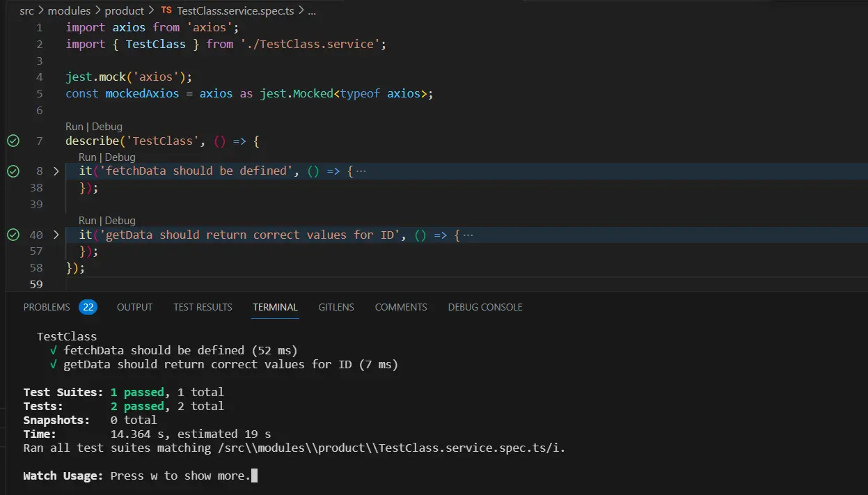Click passed-test icon next to getData test
The width and height of the screenshot is (868, 495).
coord(13,235)
